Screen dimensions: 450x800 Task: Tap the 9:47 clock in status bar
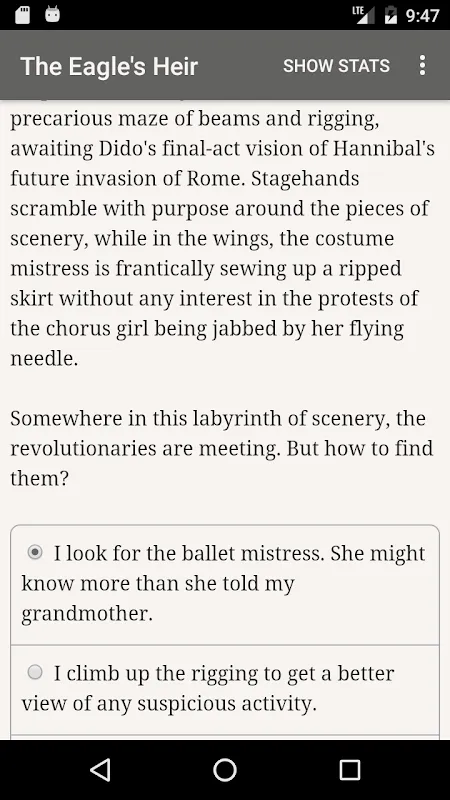pyautogui.click(x=422, y=15)
